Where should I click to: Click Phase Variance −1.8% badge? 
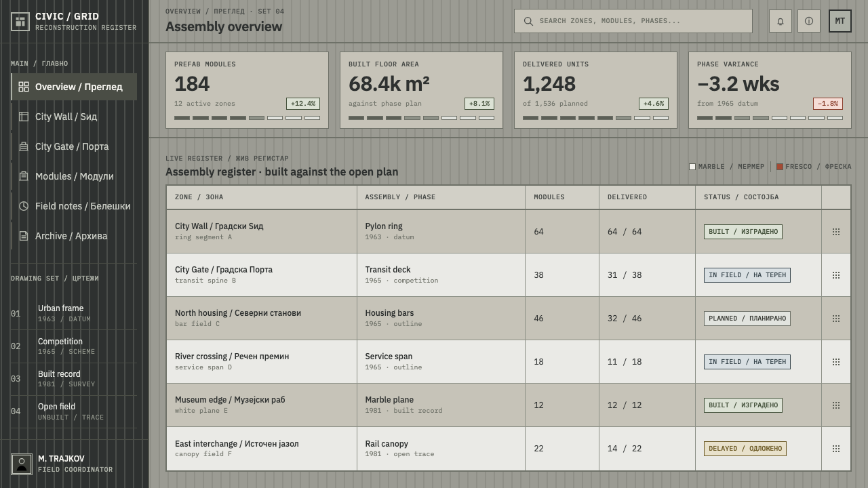pyautogui.click(x=828, y=104)
